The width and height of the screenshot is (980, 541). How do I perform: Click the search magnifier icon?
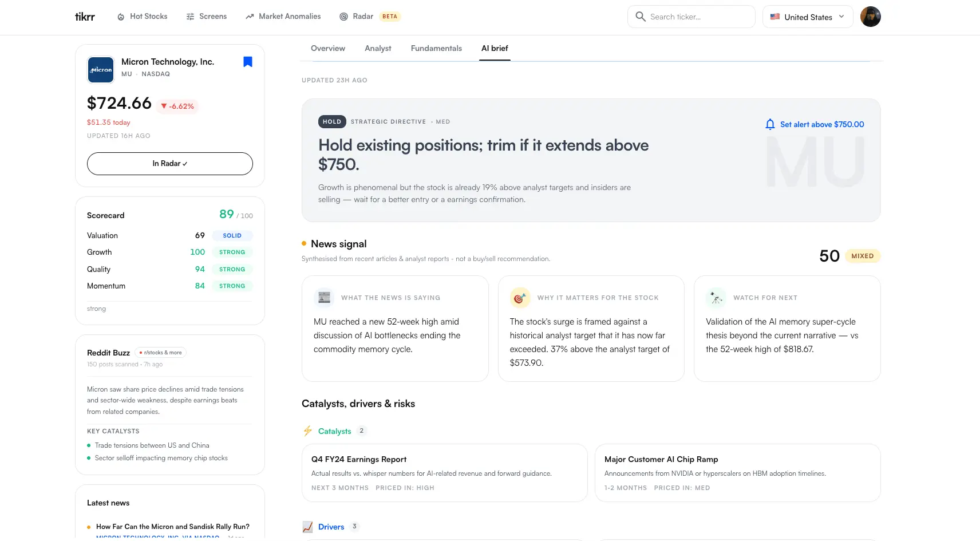(641, 17)
